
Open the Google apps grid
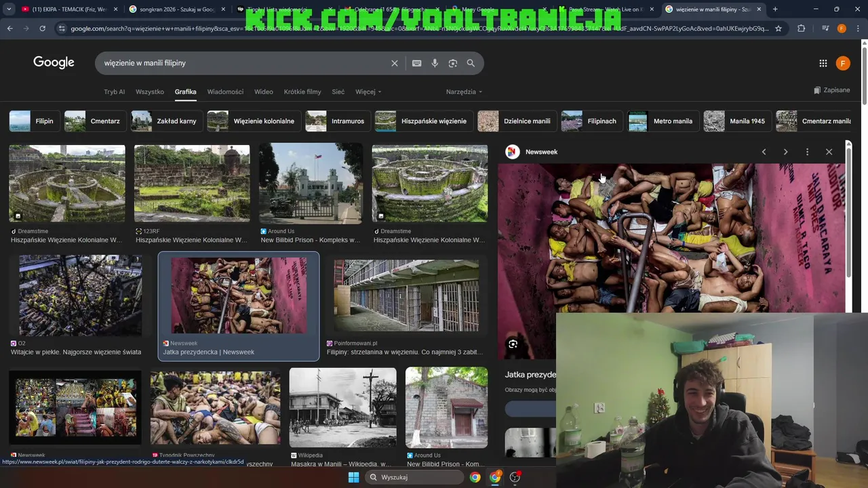coord(823,63)
